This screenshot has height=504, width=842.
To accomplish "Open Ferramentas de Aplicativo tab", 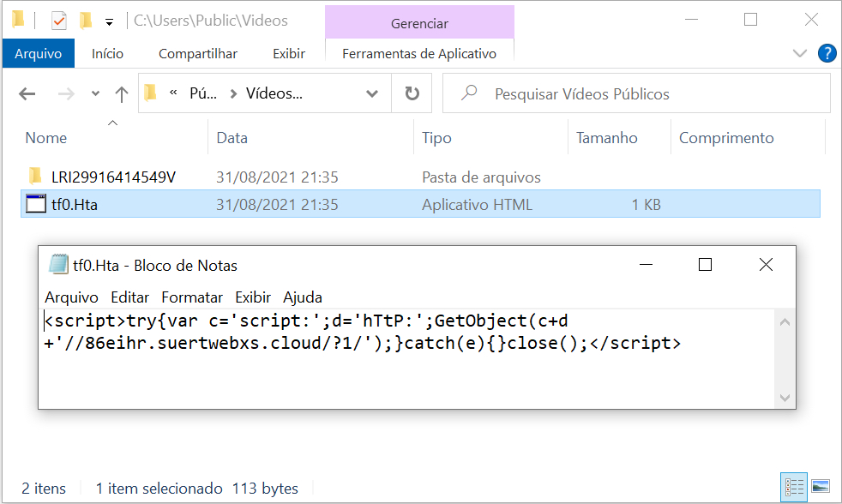I will click(x=419, y=54).
